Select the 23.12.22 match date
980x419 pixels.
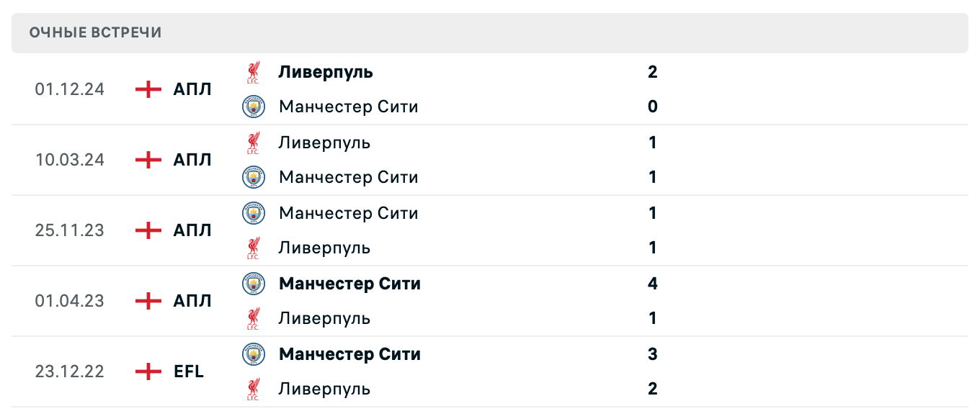[x=68, y=371]
